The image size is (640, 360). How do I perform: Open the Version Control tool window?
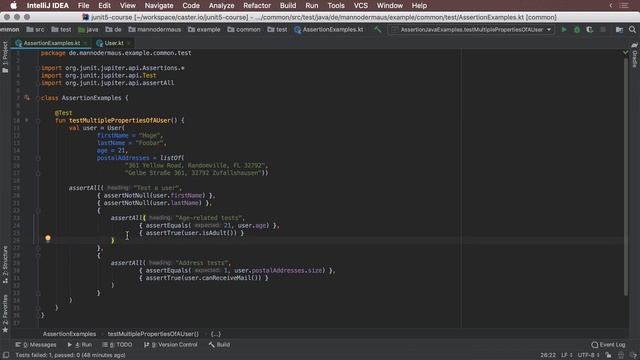point(171,345)
